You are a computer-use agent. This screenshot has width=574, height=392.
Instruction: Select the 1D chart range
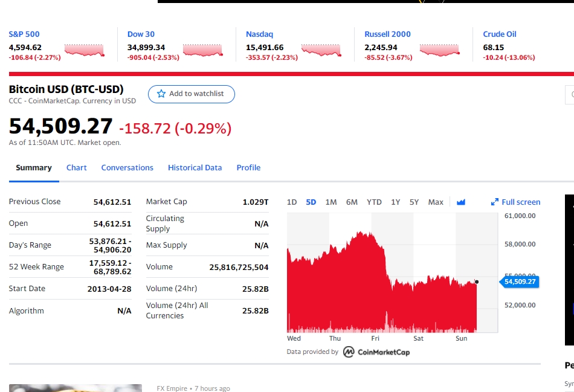[x=292, y=202]
